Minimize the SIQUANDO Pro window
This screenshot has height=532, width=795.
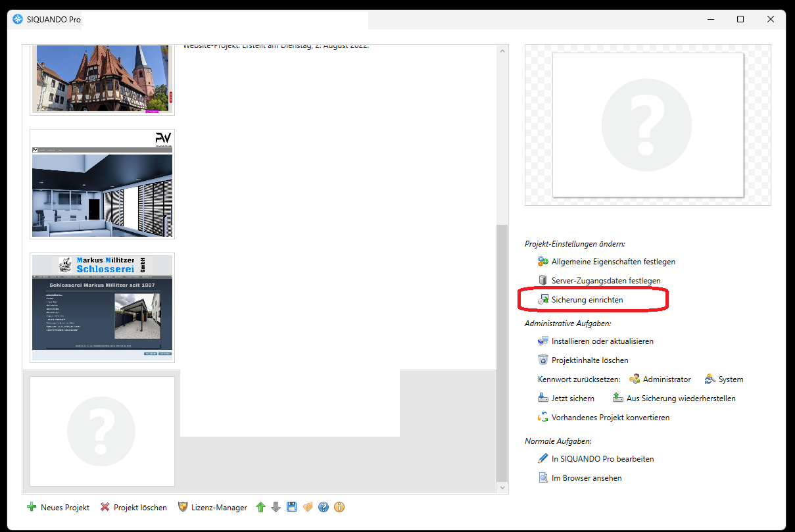[710, 20]
